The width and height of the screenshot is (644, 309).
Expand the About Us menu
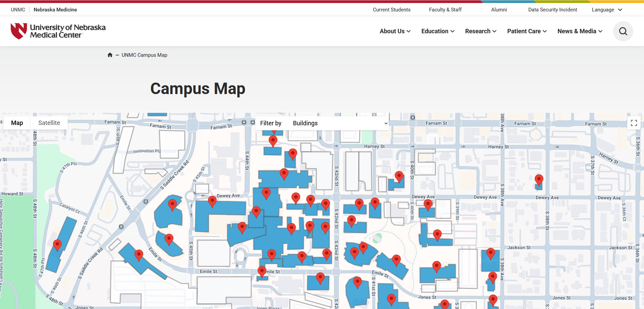click(x=395, y=31)
